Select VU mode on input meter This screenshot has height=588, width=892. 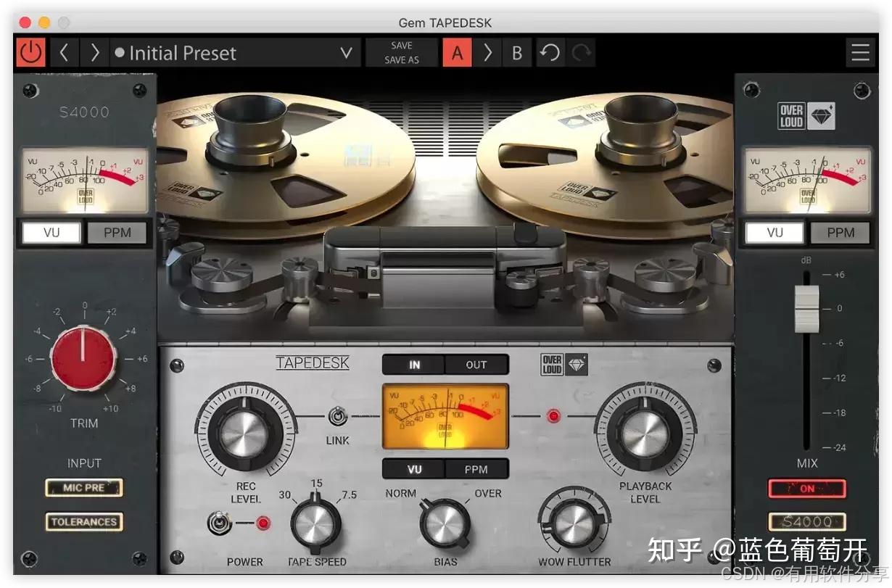pyautogui.click(x=51, y=233)
